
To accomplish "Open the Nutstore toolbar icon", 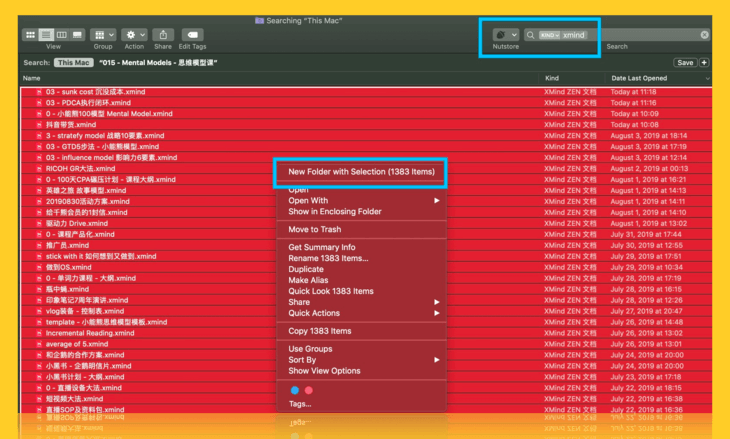I will pos(505,35).
